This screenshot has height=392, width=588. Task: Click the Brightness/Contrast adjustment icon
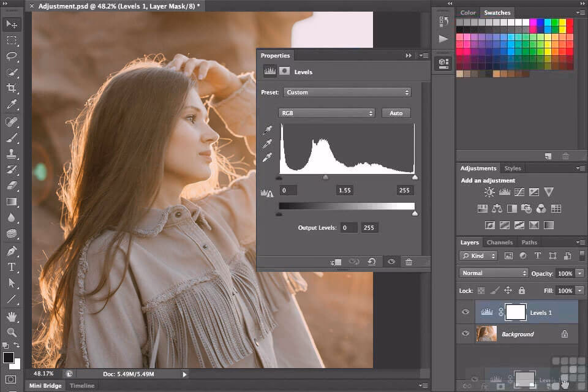489,192
